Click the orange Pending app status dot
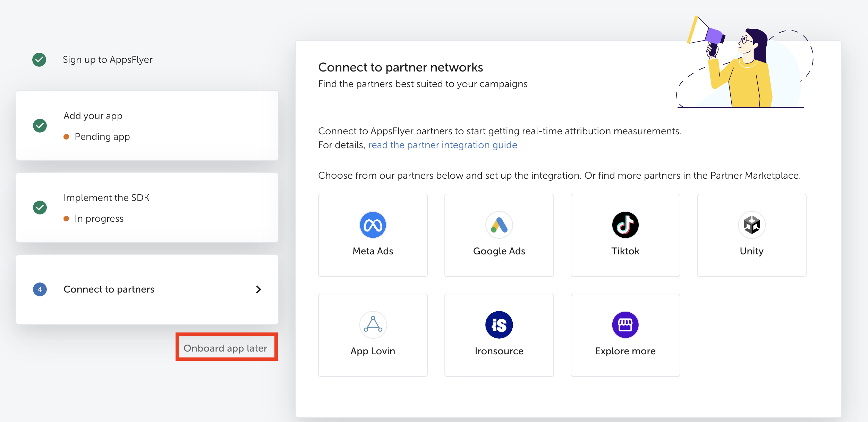Viewport: 868px width, 422px height. click(66, 137)
